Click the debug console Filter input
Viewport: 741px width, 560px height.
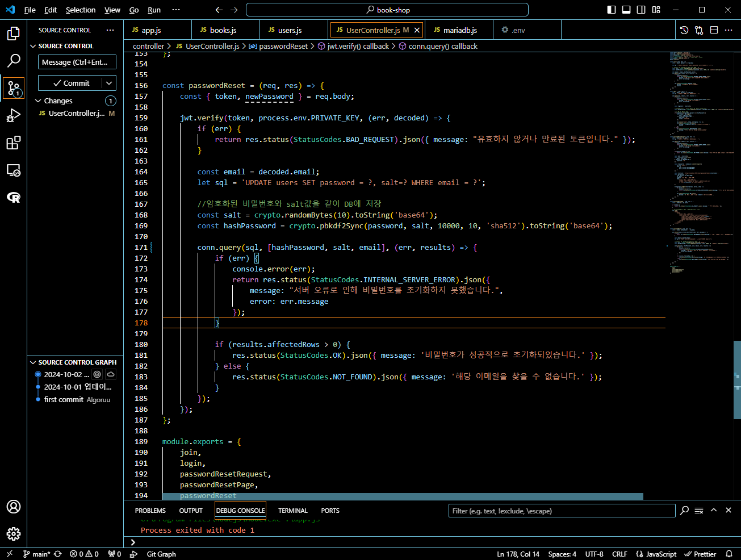561,511
